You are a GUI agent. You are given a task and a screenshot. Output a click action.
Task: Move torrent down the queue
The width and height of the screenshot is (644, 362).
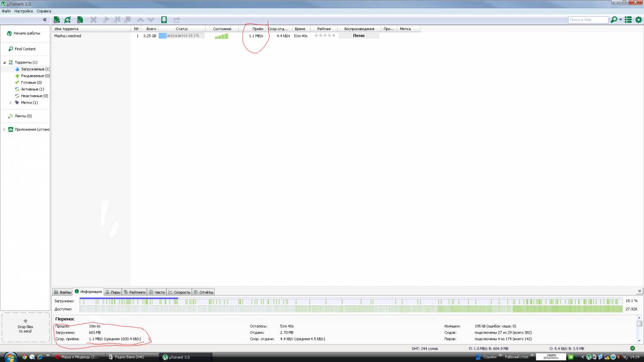(151, 20)
